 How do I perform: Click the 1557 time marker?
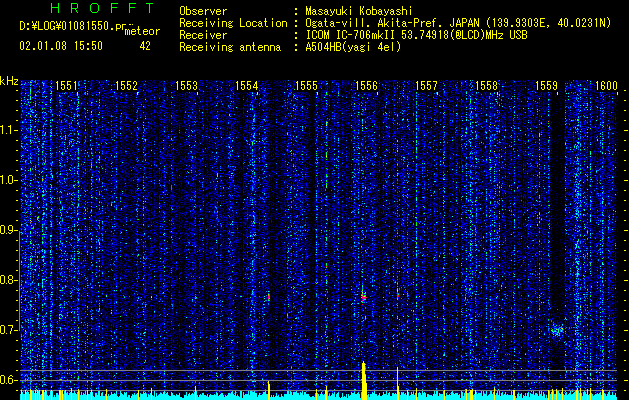[426, 86]
